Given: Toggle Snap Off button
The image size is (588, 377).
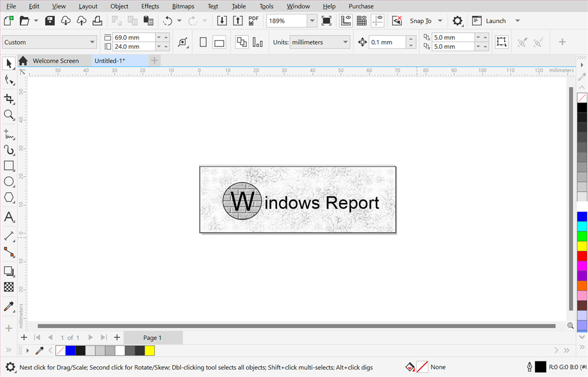Looking at the screenshot, I should [x=397, y=21].
